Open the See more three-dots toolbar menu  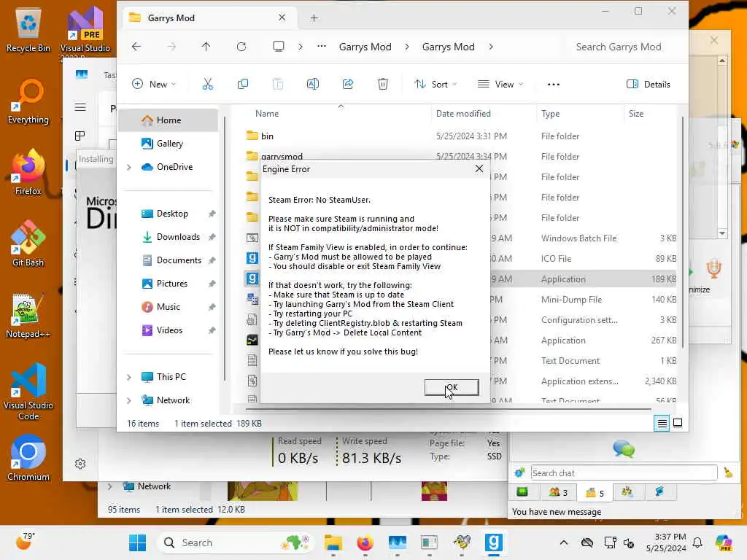pos(554,85)
